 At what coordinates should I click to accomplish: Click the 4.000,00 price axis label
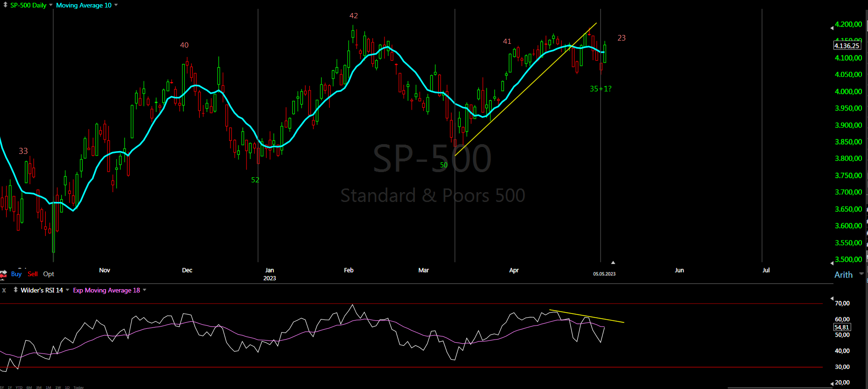tap(848, 91)
